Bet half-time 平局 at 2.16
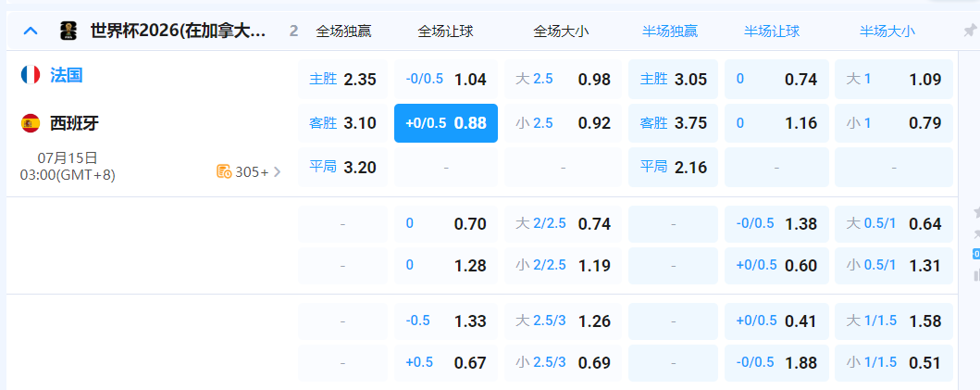 coord(673,167)
